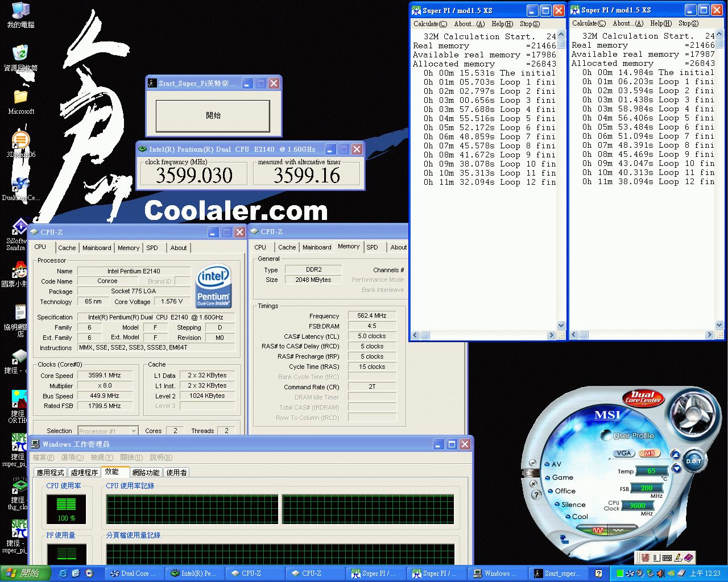Click the taskbar clock showing 12:23

(x=704, y=573)
